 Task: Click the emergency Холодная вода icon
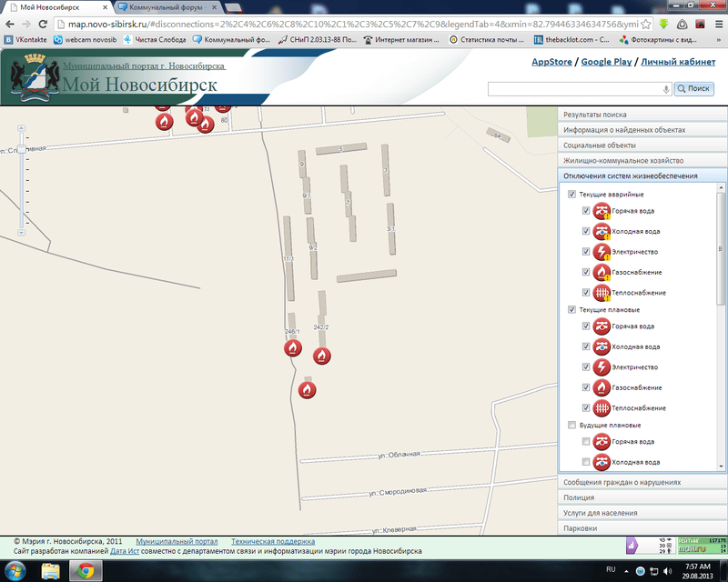(x=602, y=231)
